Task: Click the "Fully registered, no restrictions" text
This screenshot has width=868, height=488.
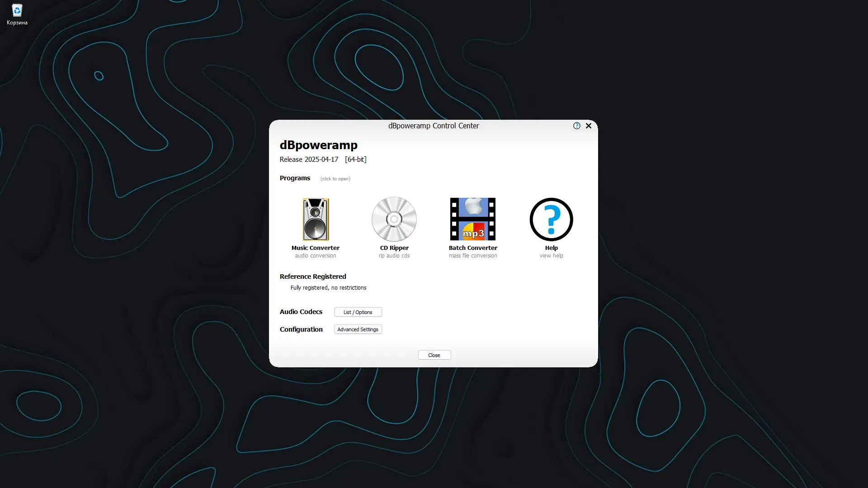Action: click(x=328, y=288)
